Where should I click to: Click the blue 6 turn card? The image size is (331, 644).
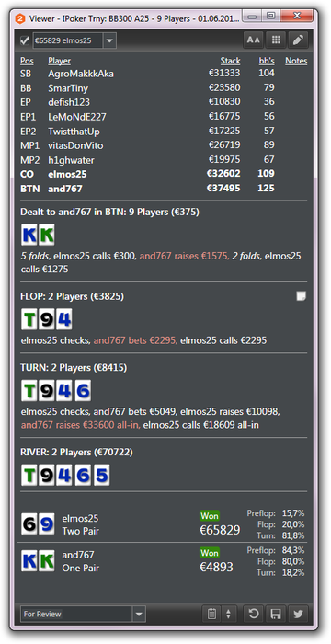[x=82, y=390]
